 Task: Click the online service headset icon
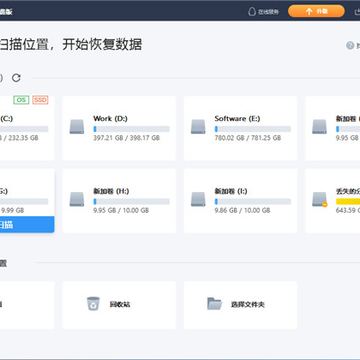point(252,12)
